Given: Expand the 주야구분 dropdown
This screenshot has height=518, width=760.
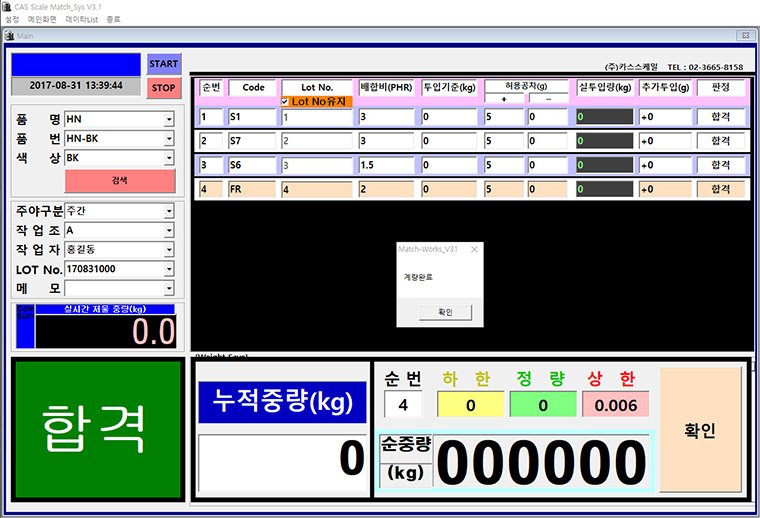Looking at the screenshot, I should pyautogui.click(x=169, y=211).
